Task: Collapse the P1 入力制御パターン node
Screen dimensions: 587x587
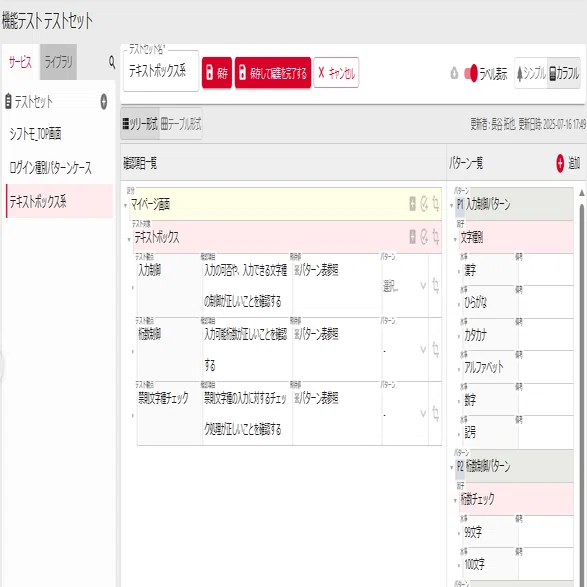Action: 451,205
